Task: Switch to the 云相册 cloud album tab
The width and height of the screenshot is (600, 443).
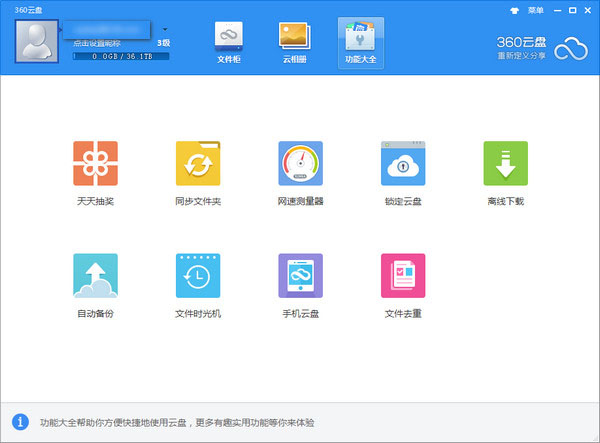Action: pos(294,42)
